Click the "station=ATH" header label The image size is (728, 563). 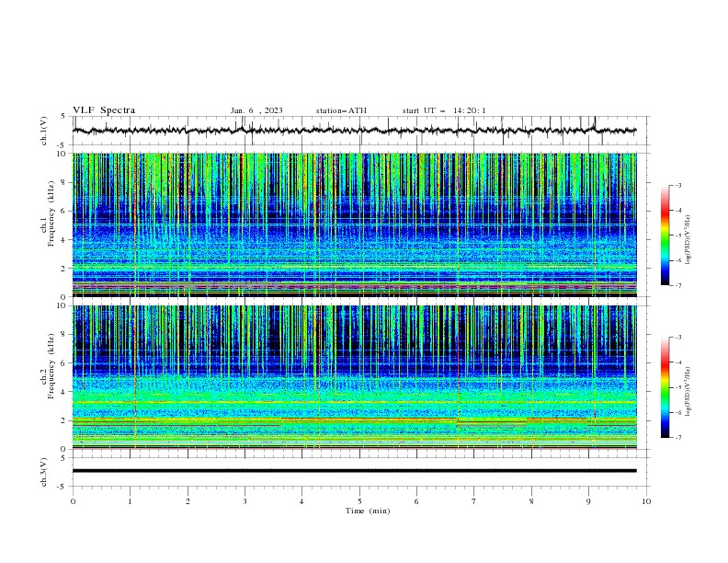pyautogui.click(x=341, y=110)
